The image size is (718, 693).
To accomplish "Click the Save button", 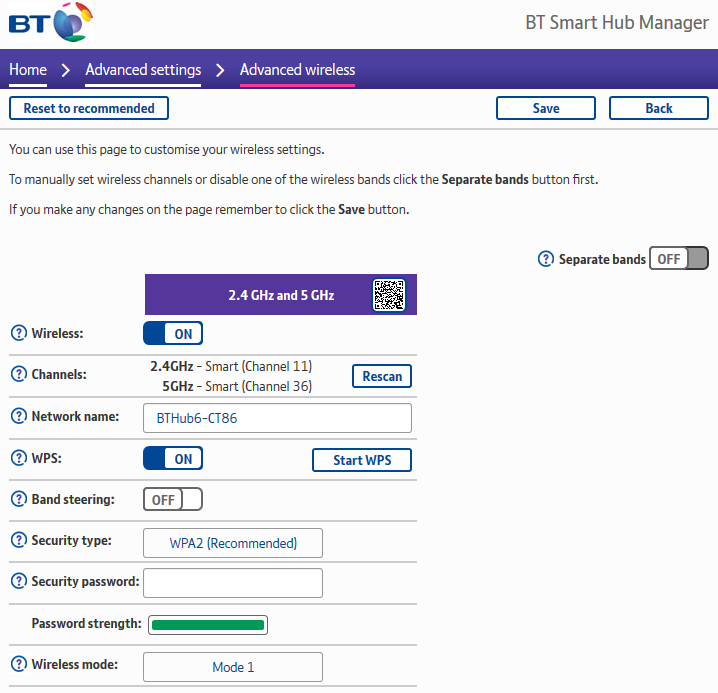I will pos(546,108).
